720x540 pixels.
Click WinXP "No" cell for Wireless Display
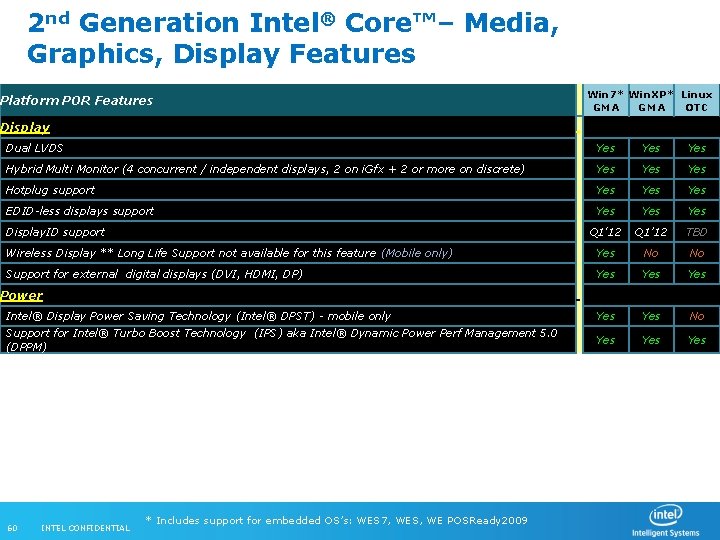coord(651,253)
